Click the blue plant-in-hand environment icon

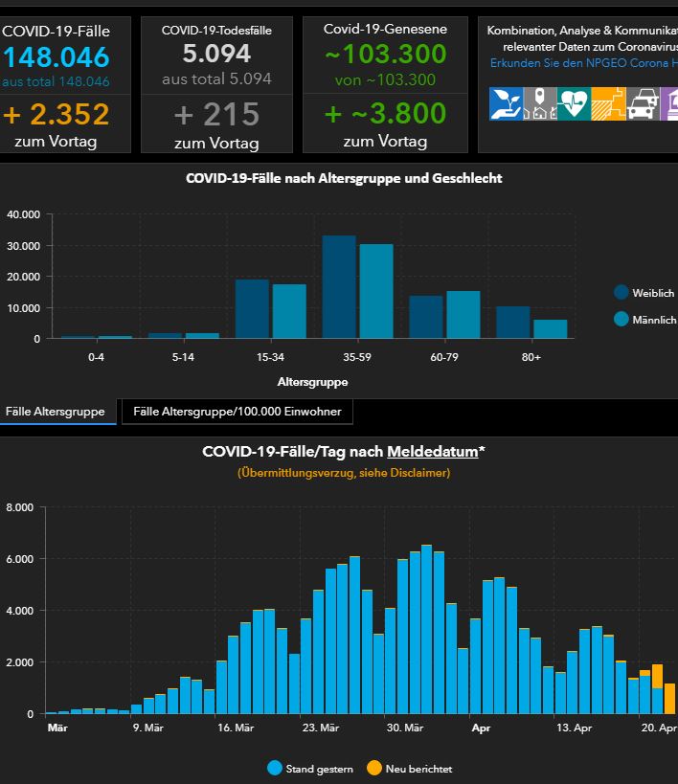pyautogui.click(x=505, y=103)
